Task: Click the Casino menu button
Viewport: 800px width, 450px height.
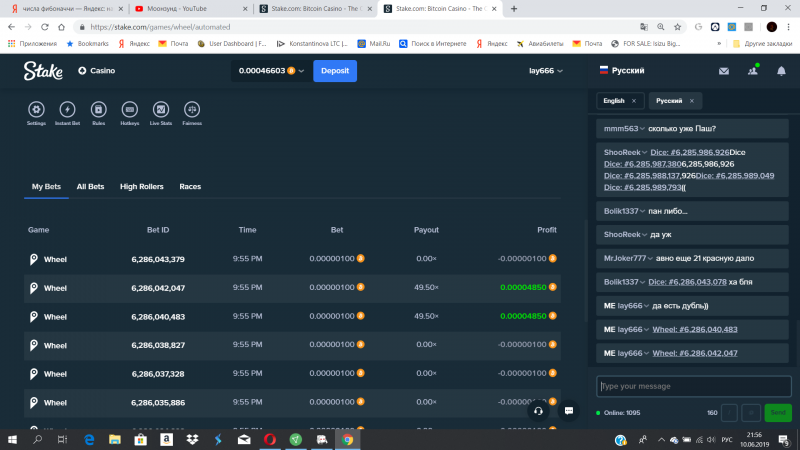Action: coord(96,71)
